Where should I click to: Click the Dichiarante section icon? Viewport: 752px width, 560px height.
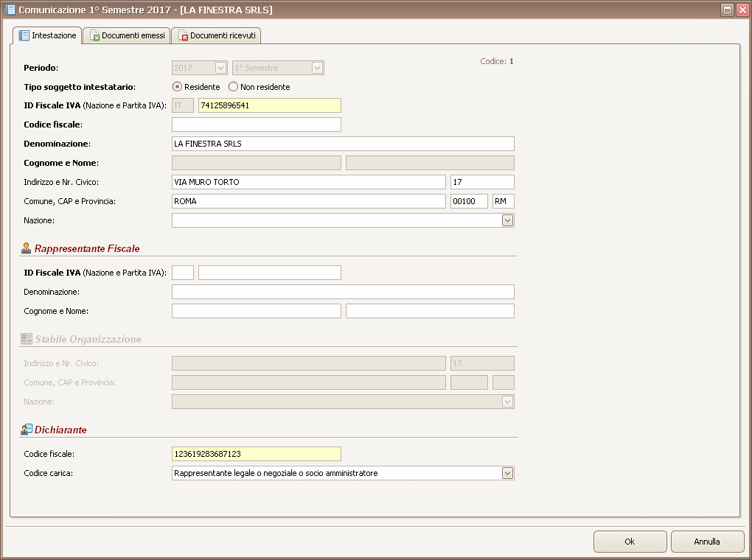[27, 429]
